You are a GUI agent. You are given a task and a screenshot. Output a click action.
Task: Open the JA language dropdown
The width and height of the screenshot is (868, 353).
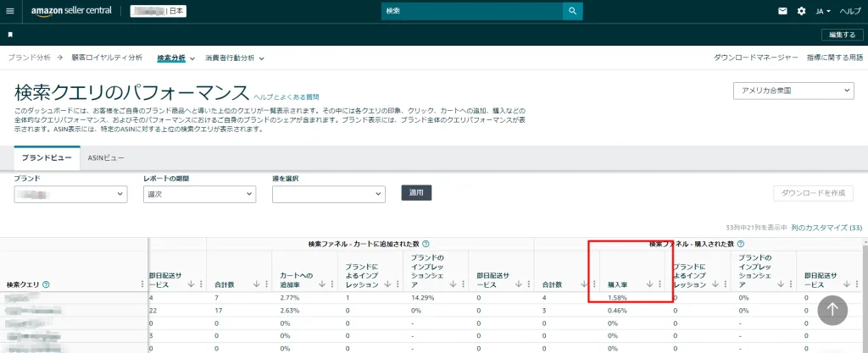click(823, 11)
